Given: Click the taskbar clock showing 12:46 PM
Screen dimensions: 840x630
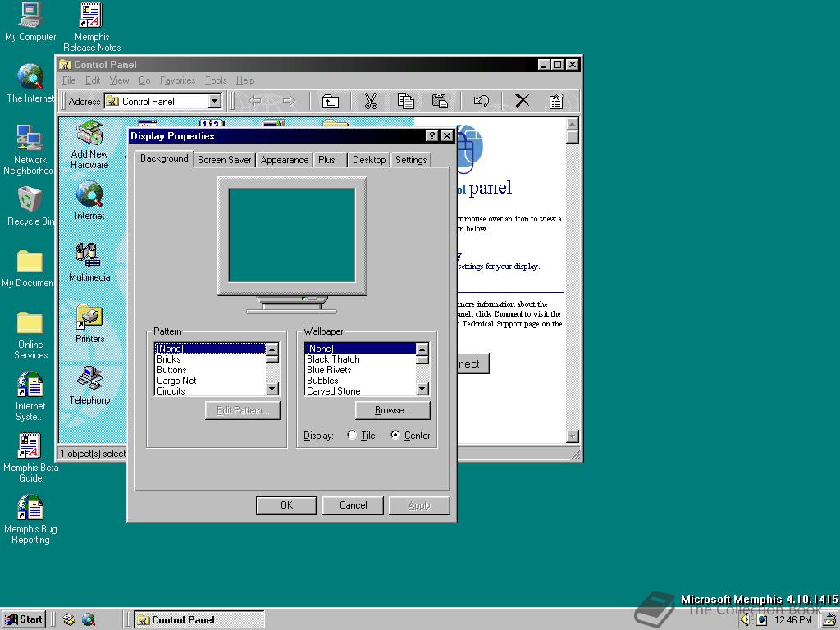Looking at the screenshot, I should click(x=793, y=620).
